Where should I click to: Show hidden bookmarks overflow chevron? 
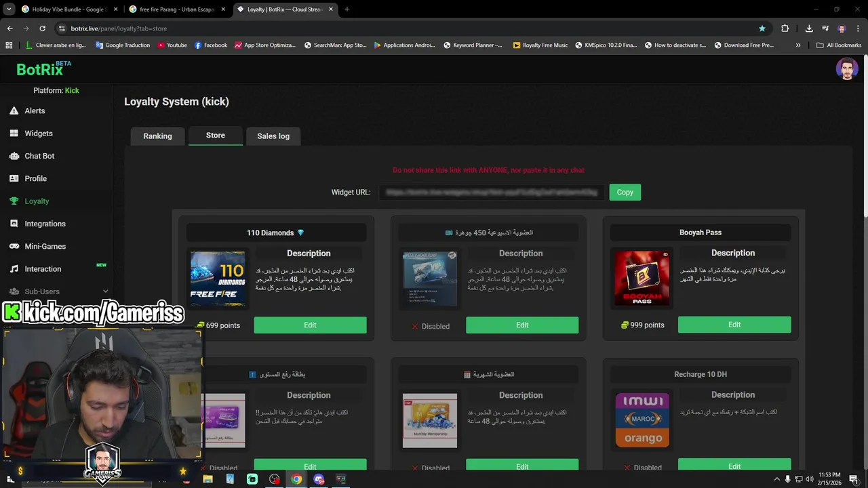(798, 45)
